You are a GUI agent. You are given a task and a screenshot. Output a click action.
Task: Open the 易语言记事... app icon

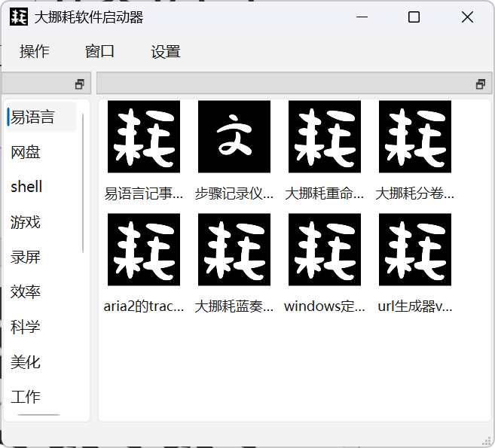click(144, 136)
